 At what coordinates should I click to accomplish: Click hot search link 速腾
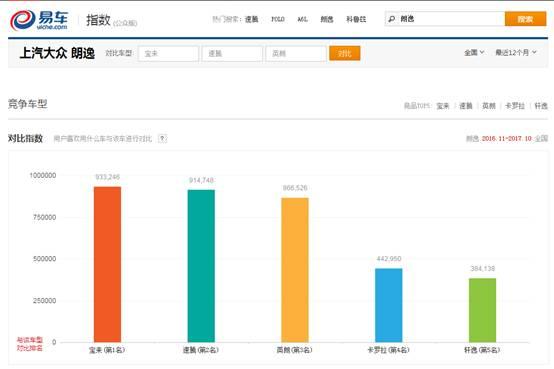(x=252, y=19)
